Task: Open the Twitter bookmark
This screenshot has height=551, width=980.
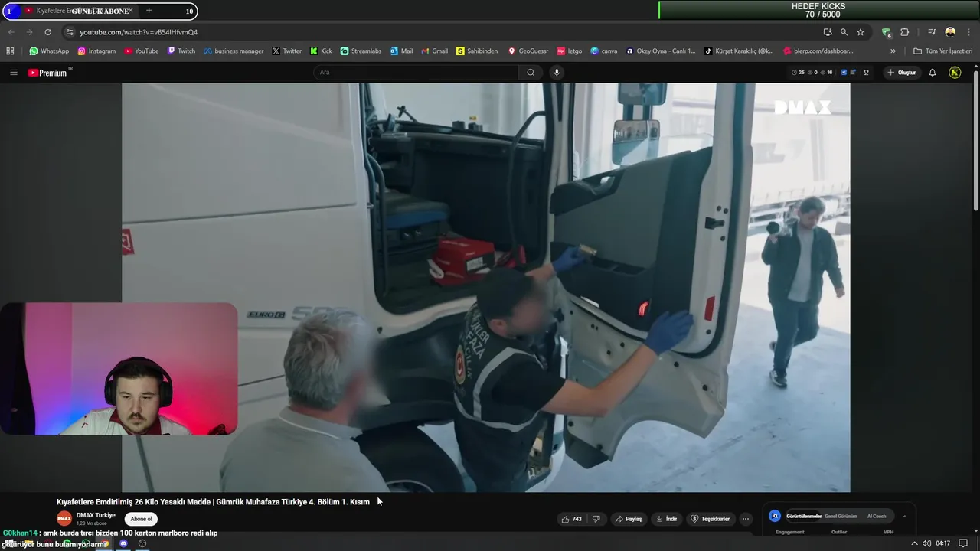Action: pos(287,51)
